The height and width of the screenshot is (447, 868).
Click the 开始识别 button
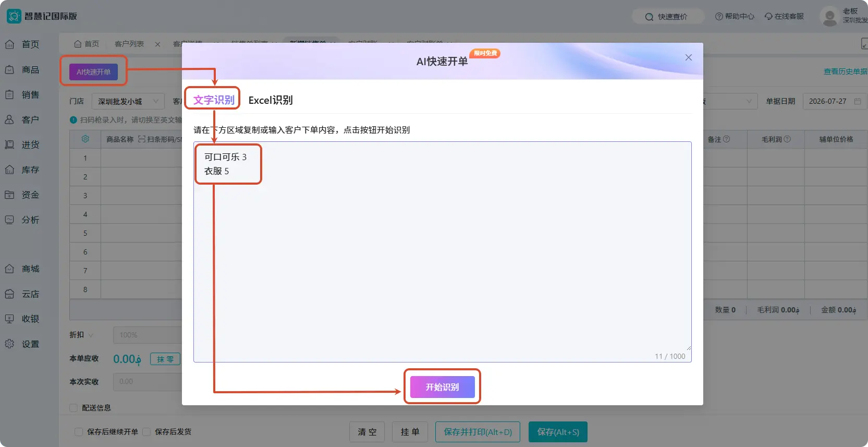pos(442,387)
